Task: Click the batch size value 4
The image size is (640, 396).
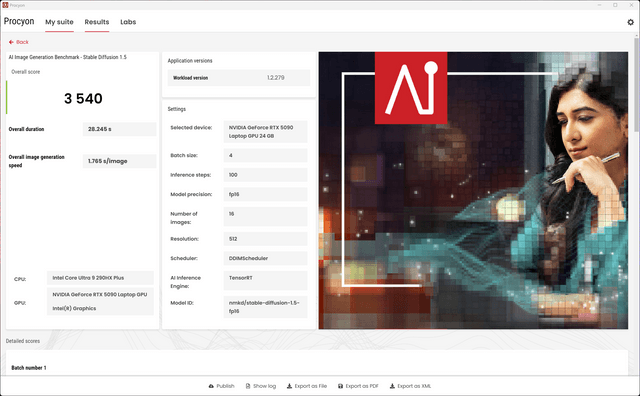Action: coord(265,155)
